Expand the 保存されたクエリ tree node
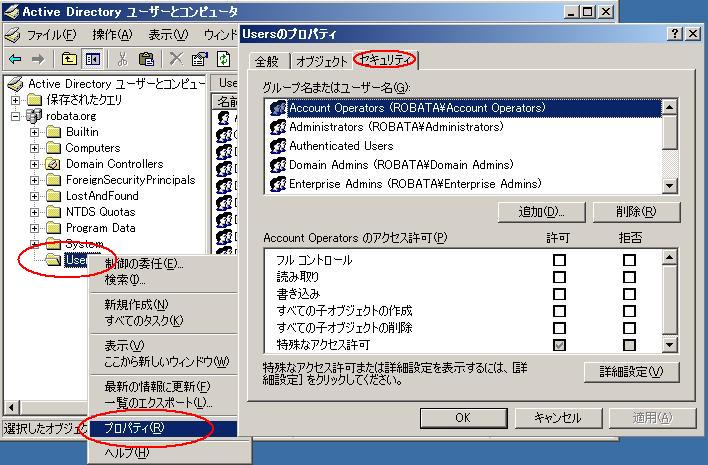 coord(15,100)
